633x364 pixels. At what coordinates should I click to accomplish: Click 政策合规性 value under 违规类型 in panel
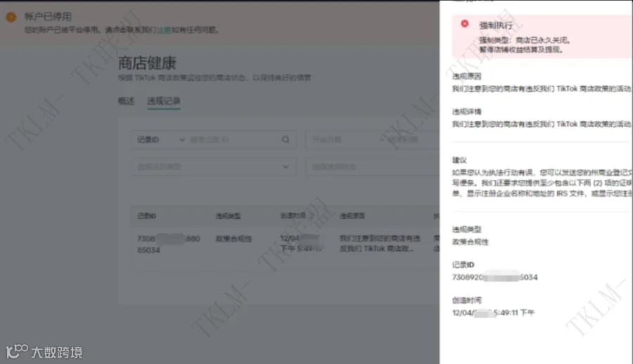coord(470,242)
